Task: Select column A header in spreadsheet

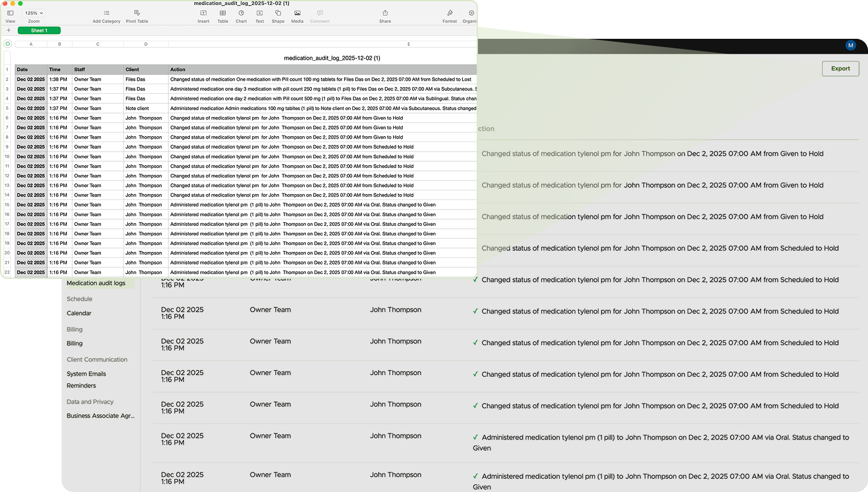Action: click(x=31, y=44)
